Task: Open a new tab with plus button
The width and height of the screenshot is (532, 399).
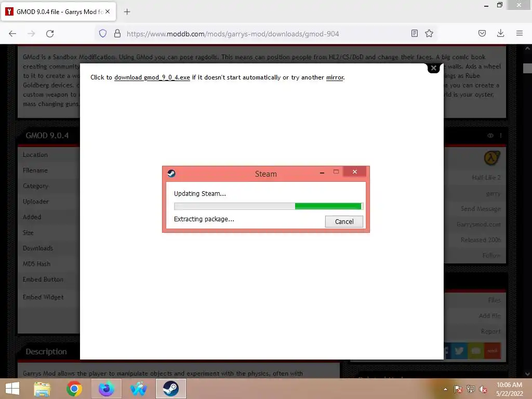Action: (127, 12)
